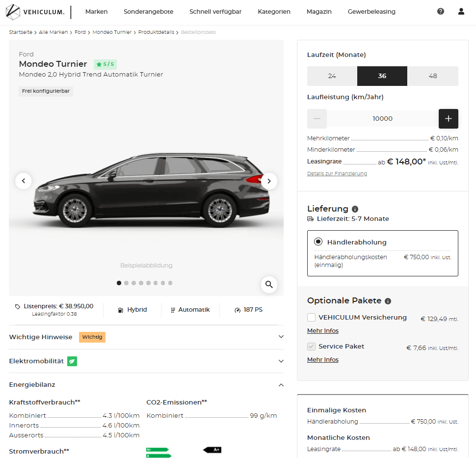Open Schnell verfügbar in navigation
The width and height of the screenshot is (476, 458).
[x=215, y=12]
